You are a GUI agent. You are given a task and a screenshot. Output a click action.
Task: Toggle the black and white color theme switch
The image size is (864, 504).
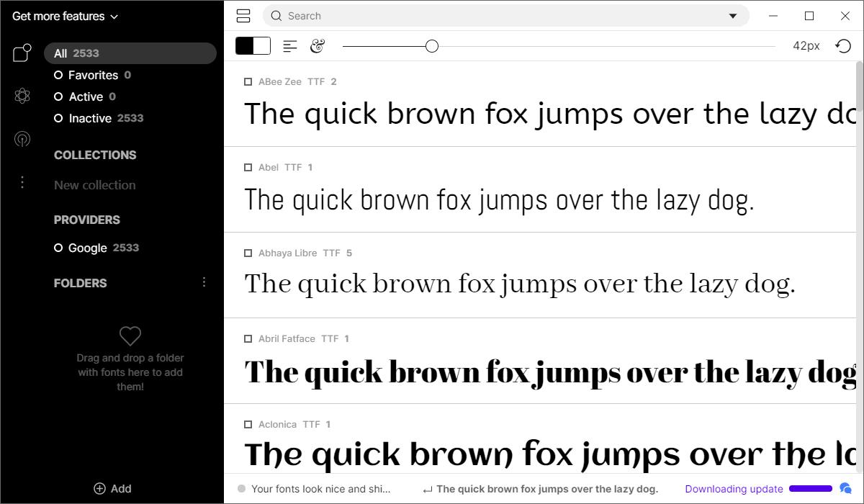pos(253,46)
